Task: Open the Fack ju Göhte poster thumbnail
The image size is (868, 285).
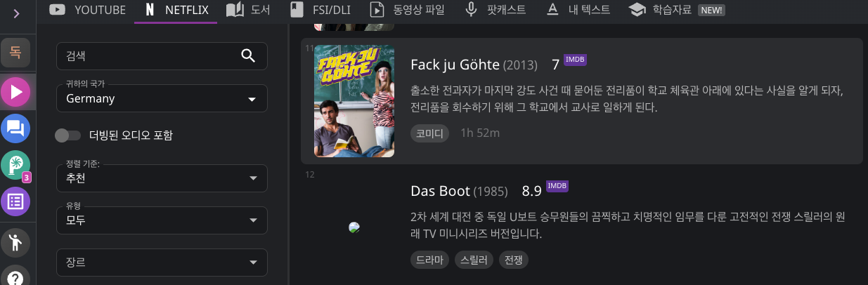Action: pyautogui.click(x=354, y=101)
